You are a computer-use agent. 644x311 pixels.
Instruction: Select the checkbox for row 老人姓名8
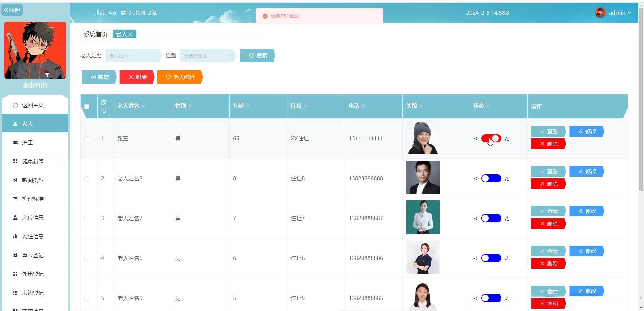[x=87, y=178]
